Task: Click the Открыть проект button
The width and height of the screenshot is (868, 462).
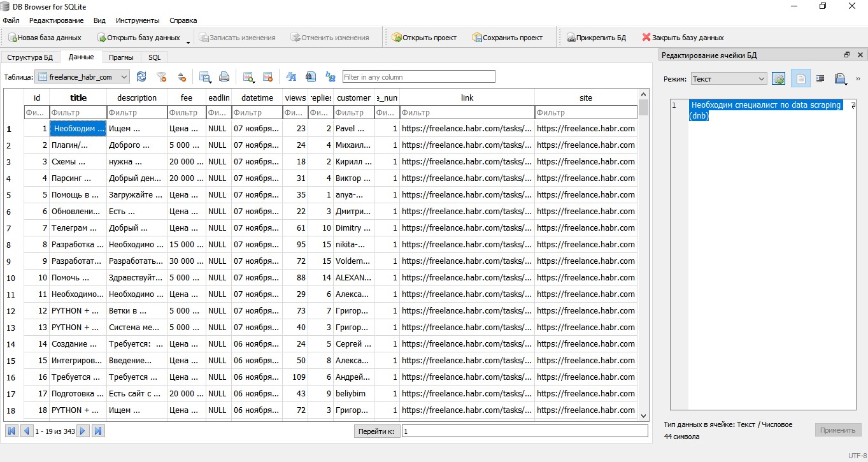Action: pos(424,38)
